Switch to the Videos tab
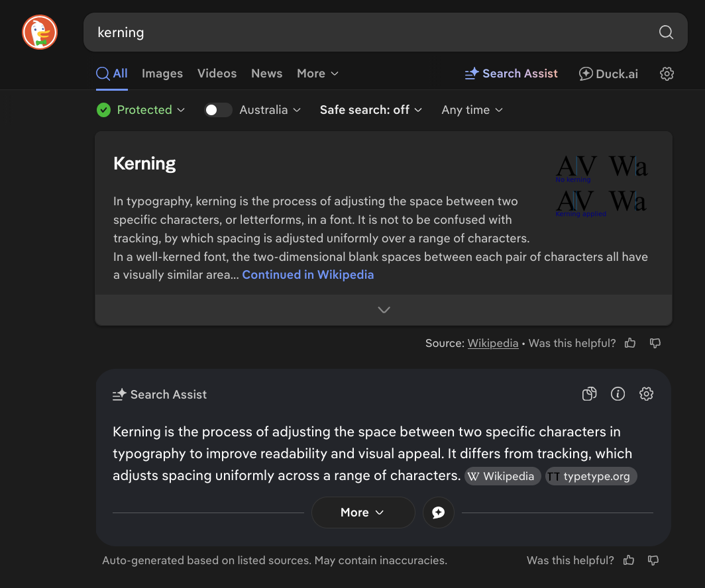The height and width of the screenshot is (588, 705). (217, 73)
